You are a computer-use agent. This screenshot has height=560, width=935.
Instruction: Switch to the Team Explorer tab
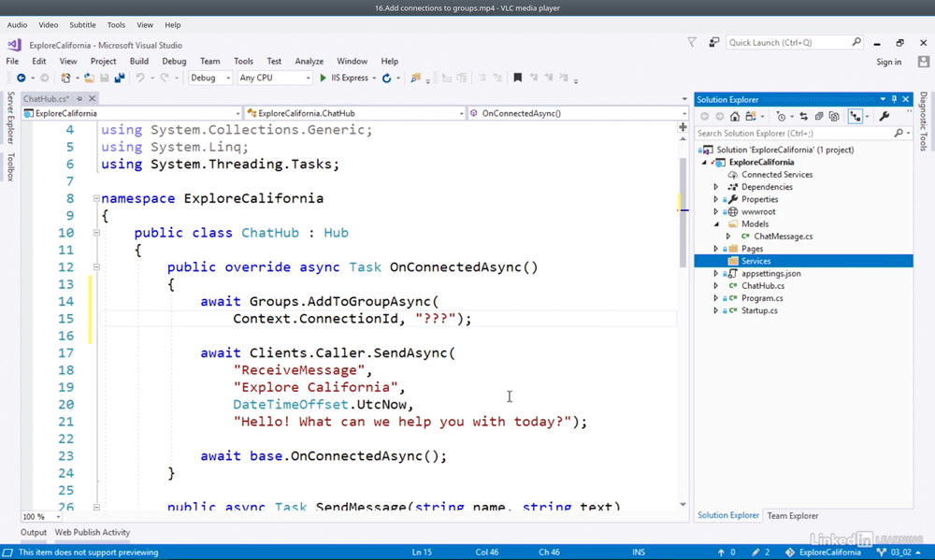pos(793,516)
